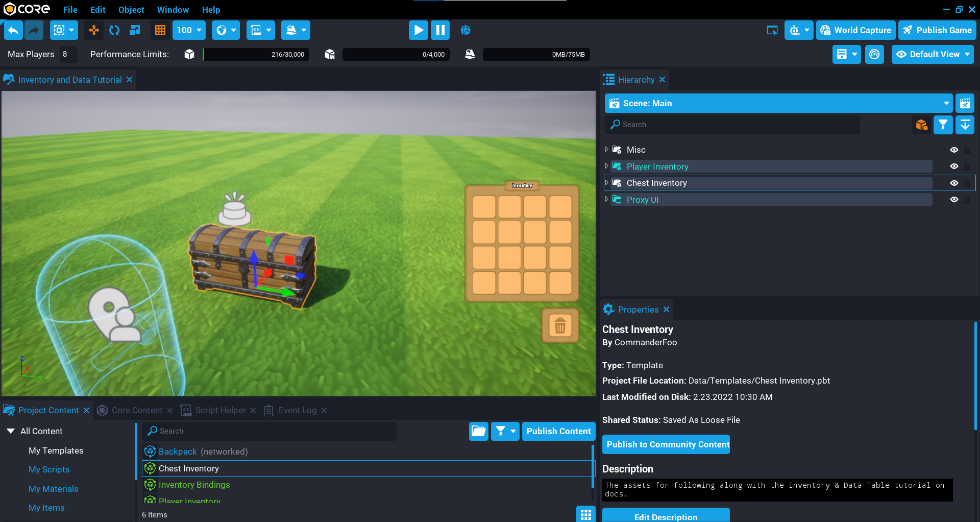This screenshot has height=522, width=980.
Task: Switch to the Core Content tab
Action: [x=136, y=410]
